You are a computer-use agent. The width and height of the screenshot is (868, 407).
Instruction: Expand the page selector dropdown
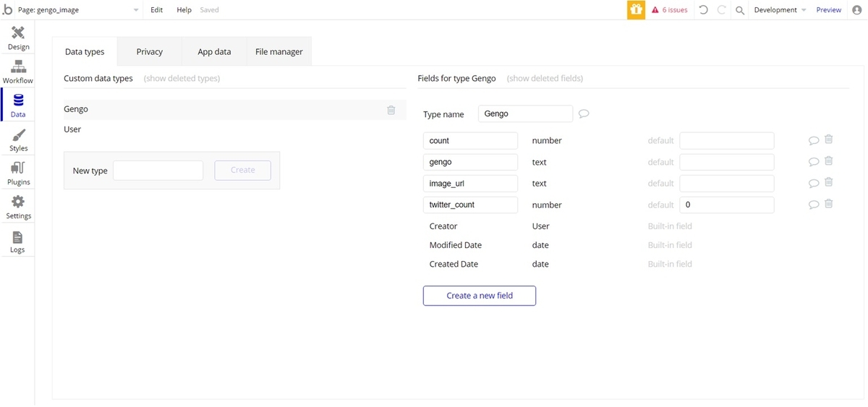136,10
